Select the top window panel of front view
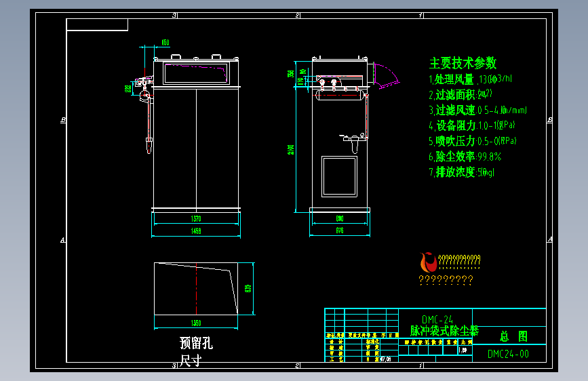The image size is (588, 381). [x=196, y=73]
